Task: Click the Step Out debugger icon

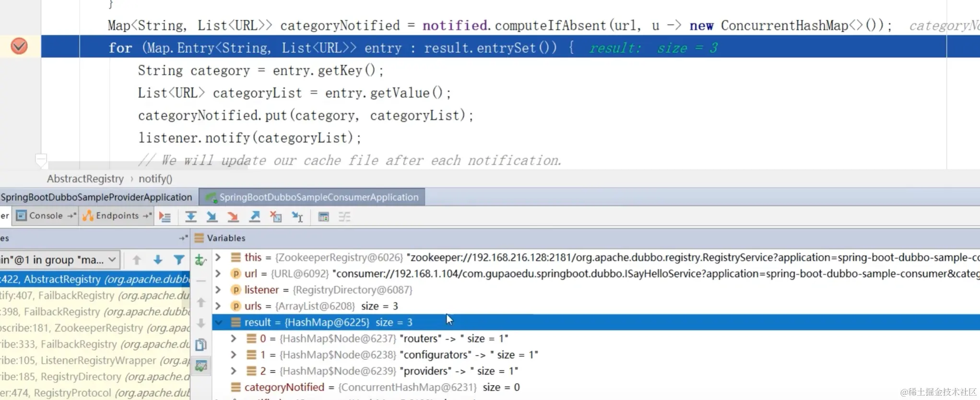Action: coord(255,217)
